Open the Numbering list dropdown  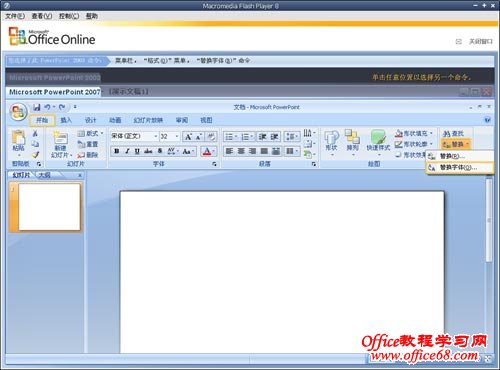247,136
